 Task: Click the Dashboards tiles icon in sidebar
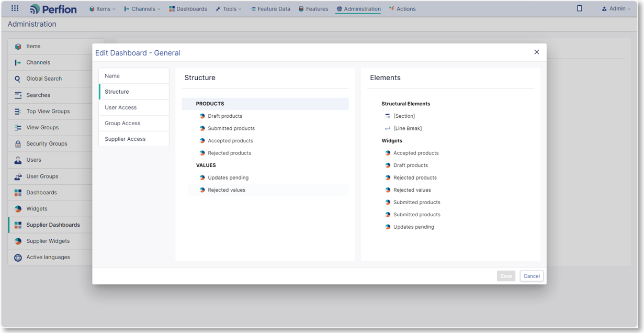18,193
